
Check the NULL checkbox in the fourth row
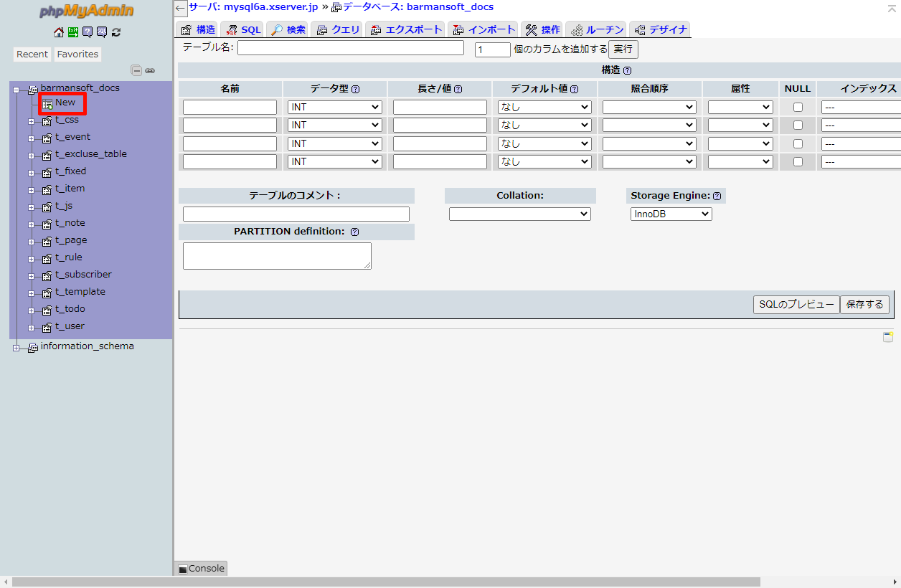pos(798,162)
